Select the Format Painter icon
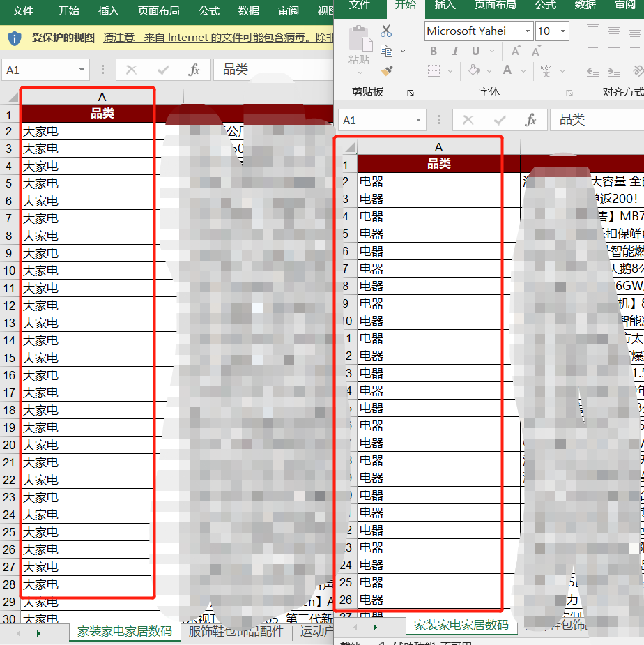Viewport: 644px width, 645px height. (x=388, y=70)
